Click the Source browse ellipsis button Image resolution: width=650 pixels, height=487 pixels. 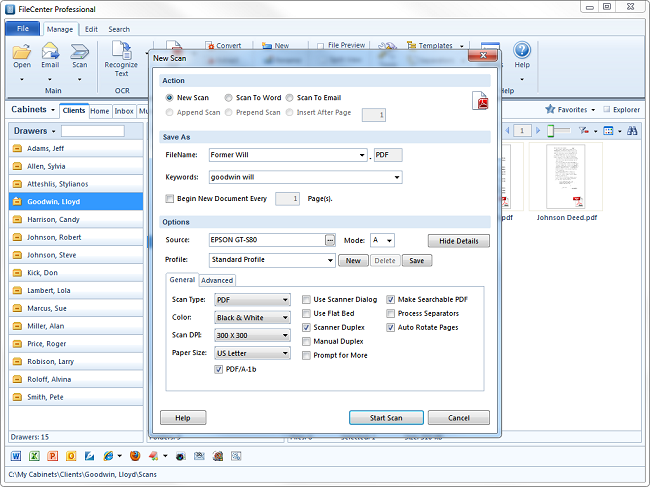330,240
